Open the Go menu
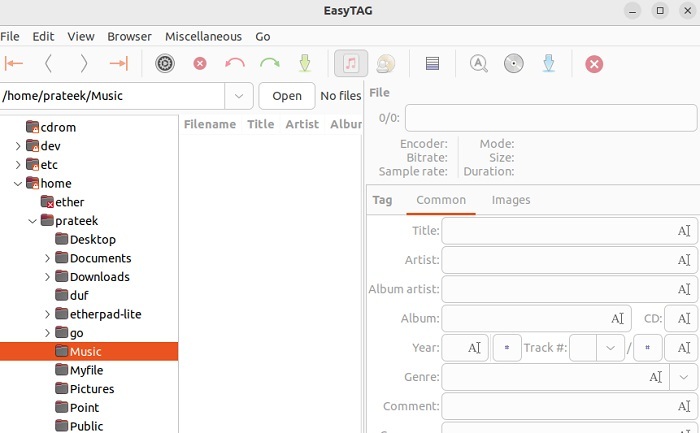 (x=263, y=37)
